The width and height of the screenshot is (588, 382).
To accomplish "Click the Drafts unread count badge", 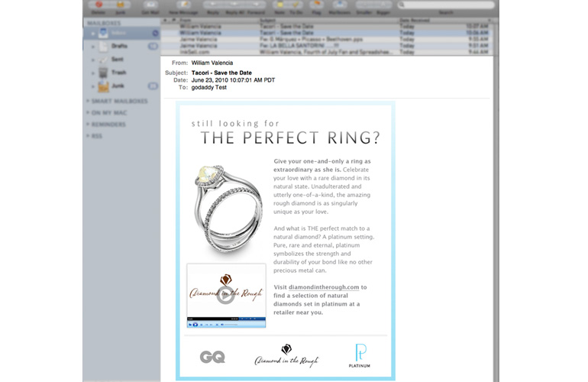I will (x=153, y=46).
